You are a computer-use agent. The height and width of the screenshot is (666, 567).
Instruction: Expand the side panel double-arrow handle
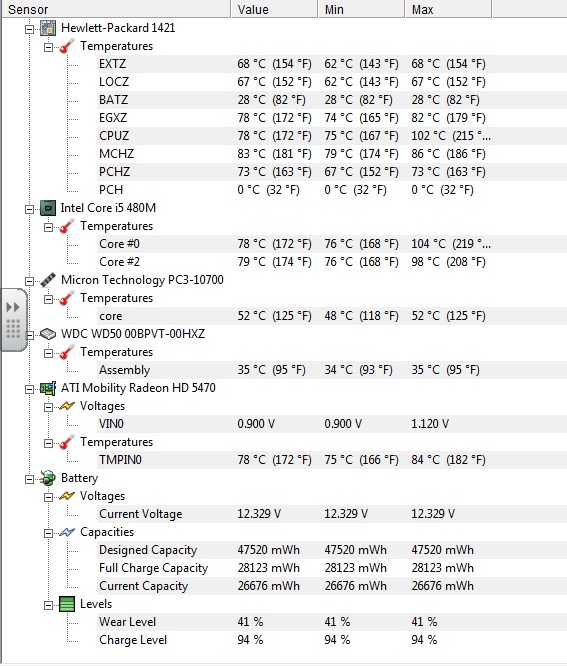pyautogui.click(x=13, y=307)
